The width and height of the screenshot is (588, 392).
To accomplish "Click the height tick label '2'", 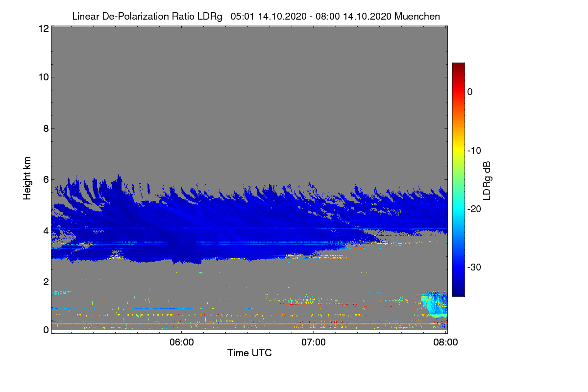I will 45,281.
